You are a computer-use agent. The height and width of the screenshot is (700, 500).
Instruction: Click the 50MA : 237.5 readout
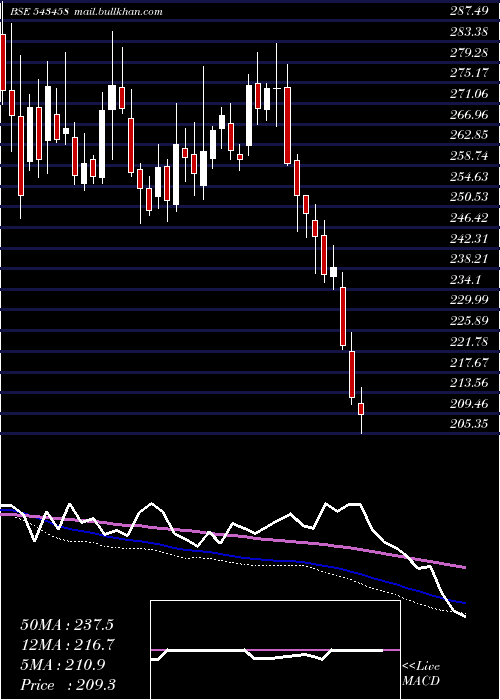tap(67, 625)
